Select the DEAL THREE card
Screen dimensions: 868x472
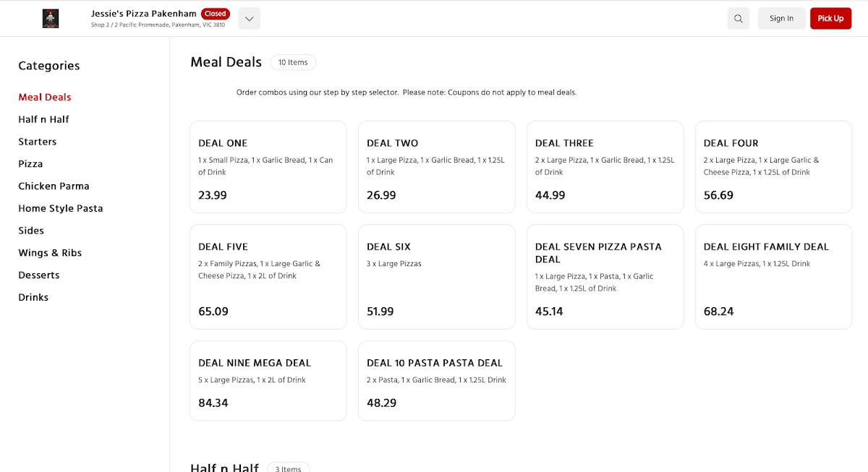(x=605, y=167)
